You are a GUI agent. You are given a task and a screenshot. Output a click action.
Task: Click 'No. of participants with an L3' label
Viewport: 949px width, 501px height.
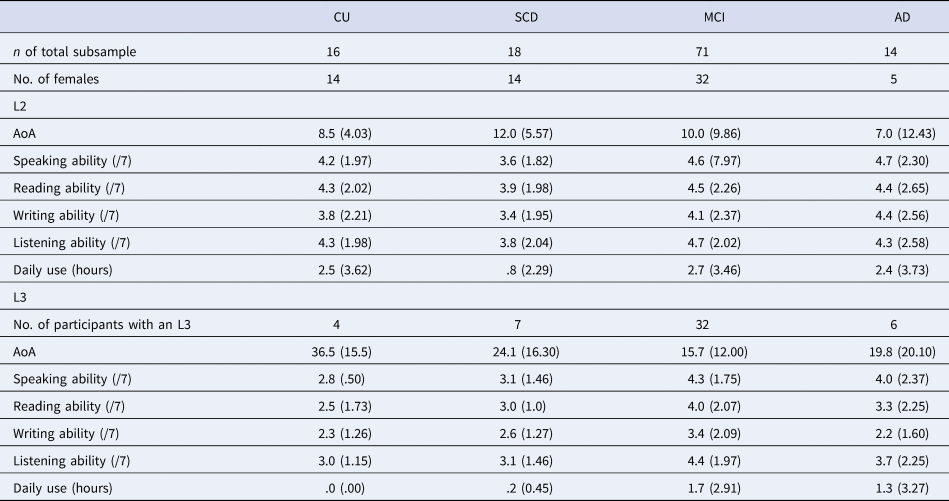coord(102,325)
